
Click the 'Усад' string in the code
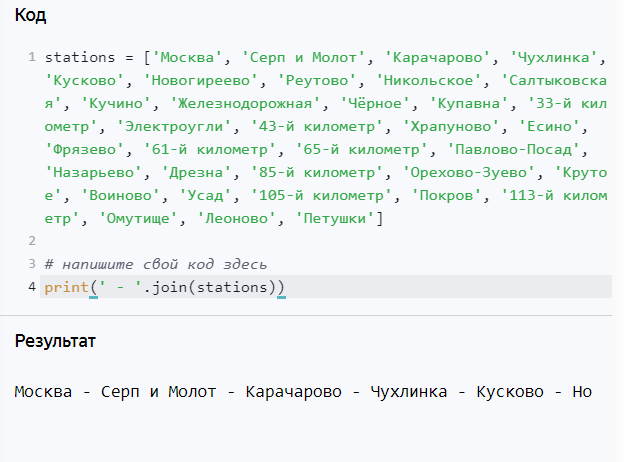[205, 195]
